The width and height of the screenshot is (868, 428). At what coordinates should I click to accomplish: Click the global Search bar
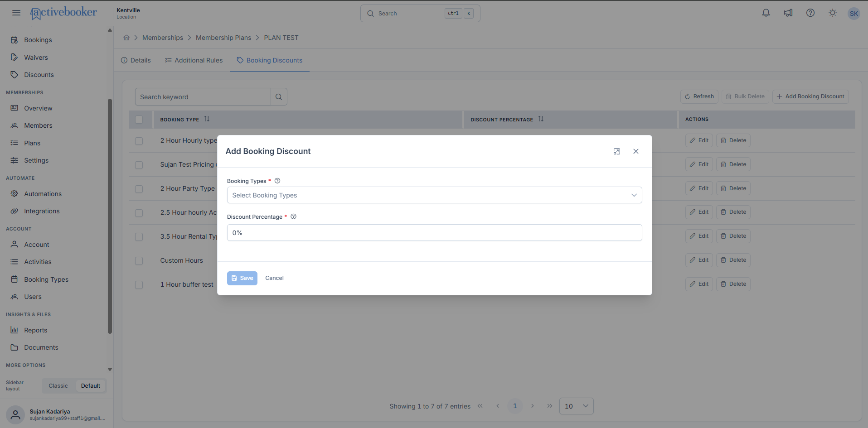pos(420,13)
